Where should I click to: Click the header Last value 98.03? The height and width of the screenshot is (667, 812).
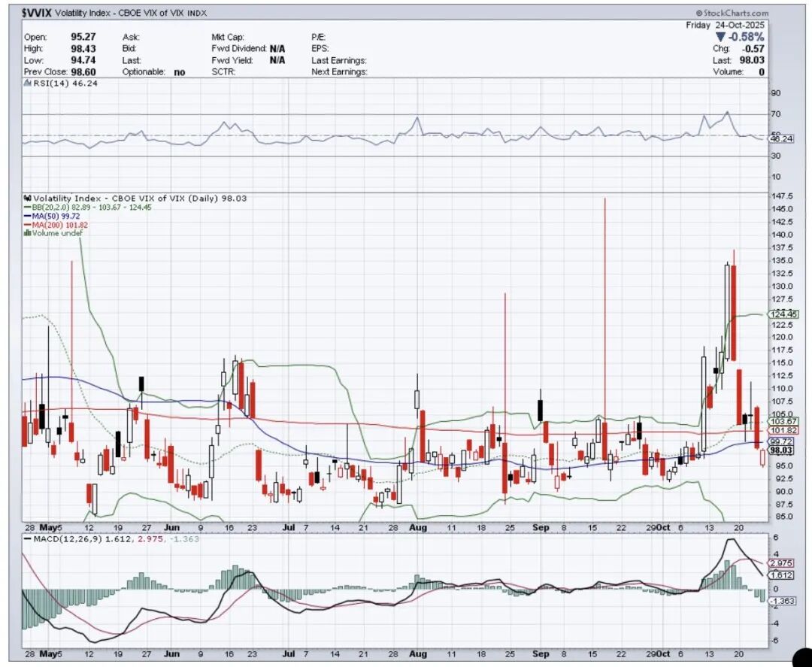pos(752,60)
